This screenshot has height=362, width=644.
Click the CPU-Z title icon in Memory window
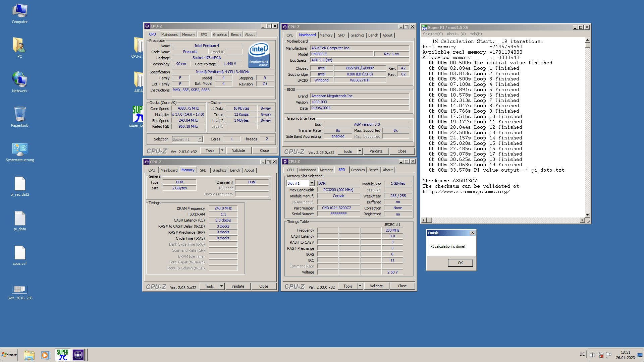[x=147, y=162]
